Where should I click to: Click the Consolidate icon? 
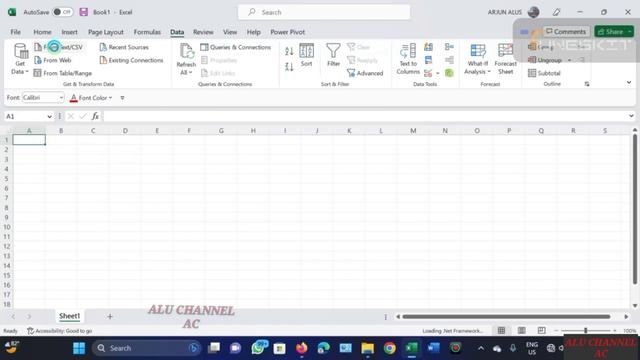click(x=449, y=47)
